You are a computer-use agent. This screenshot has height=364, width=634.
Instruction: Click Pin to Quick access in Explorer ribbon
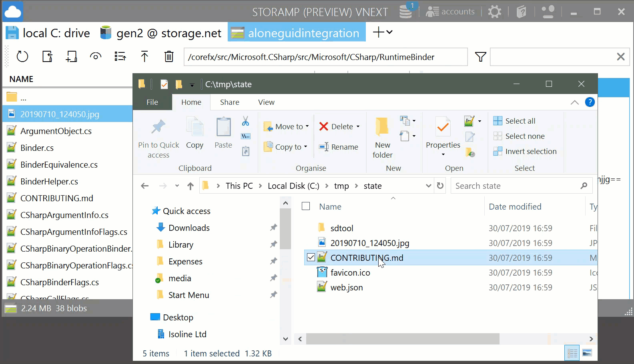(158, 139)
